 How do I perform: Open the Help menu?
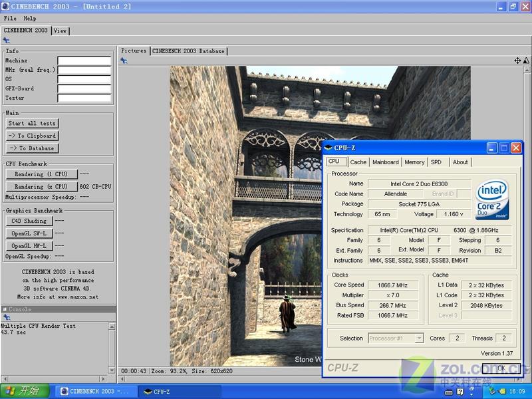coord(29,19)
